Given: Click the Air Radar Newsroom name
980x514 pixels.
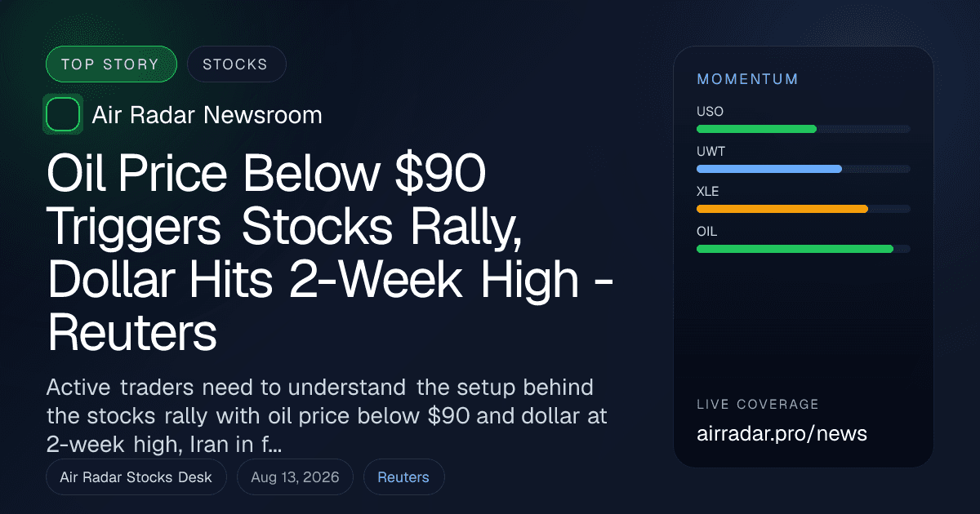Looking at the screenshot, I should click(x=207, y=115).
